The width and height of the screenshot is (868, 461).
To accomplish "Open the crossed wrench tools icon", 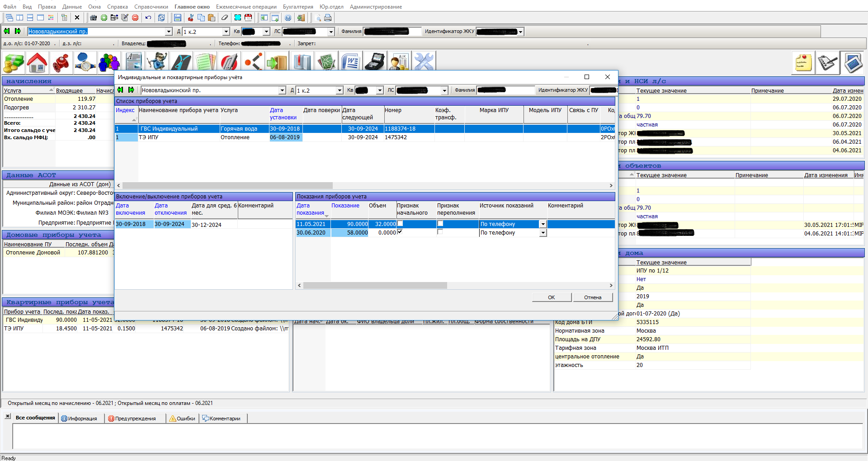I will pos(424,61).
